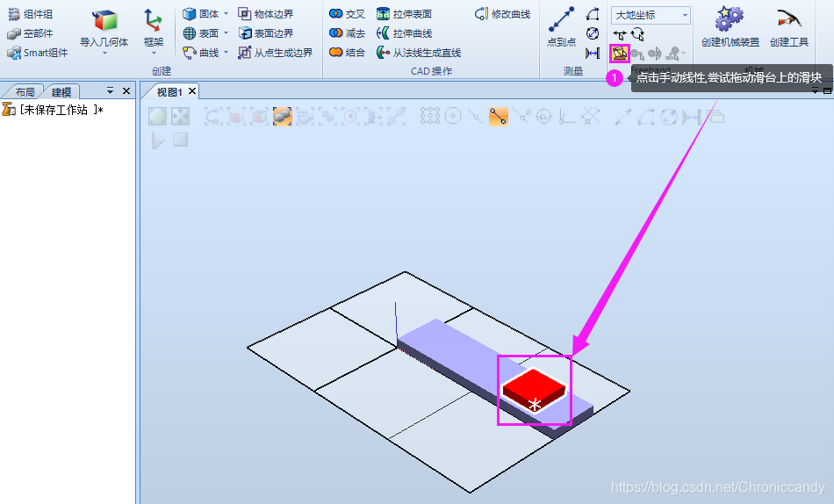
Task: Click the 交叉 intersect button
Action: tap(347, 14)
